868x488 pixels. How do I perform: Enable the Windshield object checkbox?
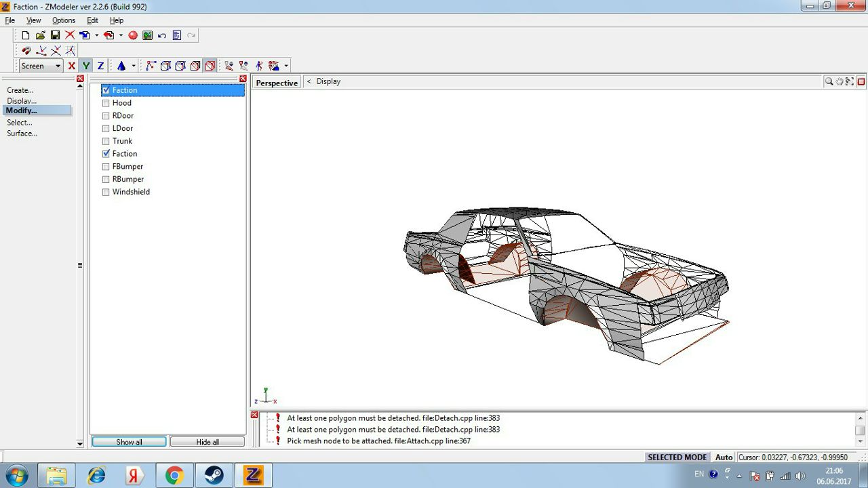click(106, 192)
